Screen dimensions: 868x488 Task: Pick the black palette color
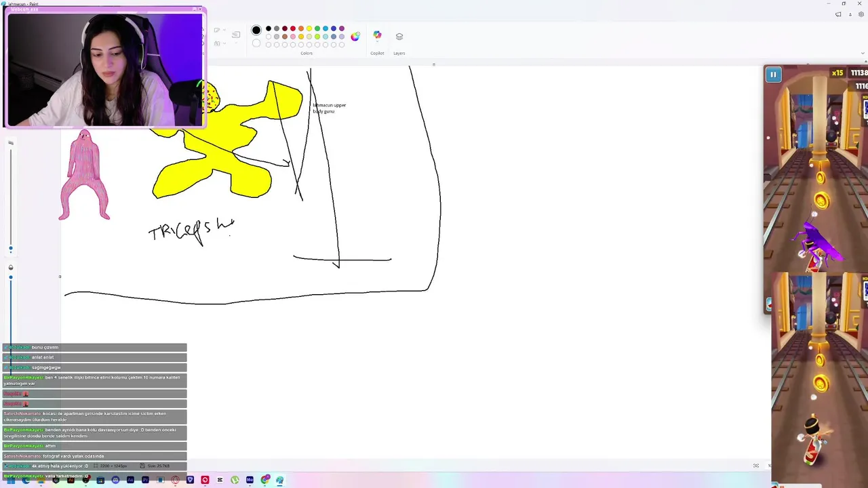click(269, 28)
